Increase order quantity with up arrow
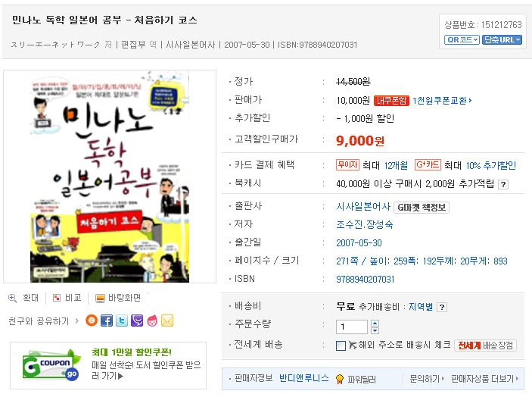 (x=375, y=323)
